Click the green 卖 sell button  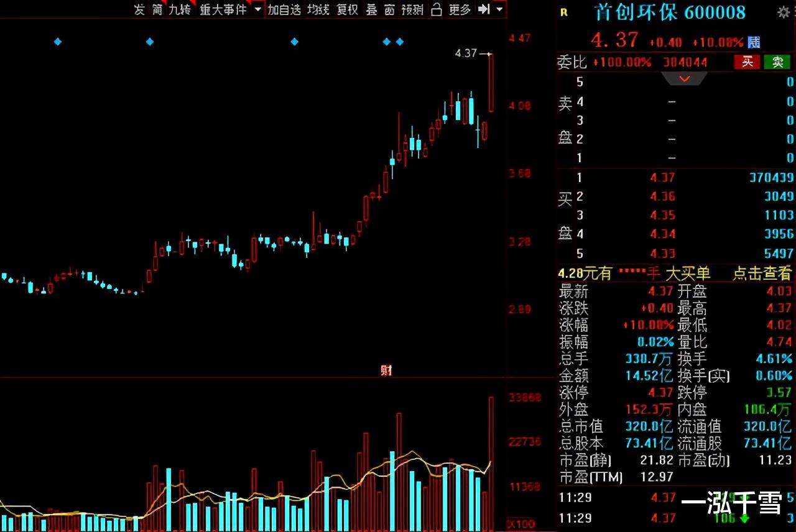click(x=777, y=62)
